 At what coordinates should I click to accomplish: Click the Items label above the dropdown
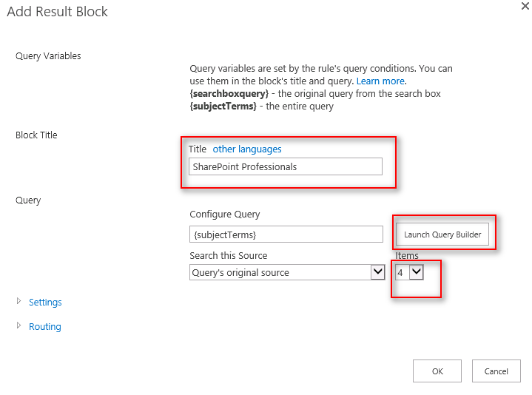(407, 256)
